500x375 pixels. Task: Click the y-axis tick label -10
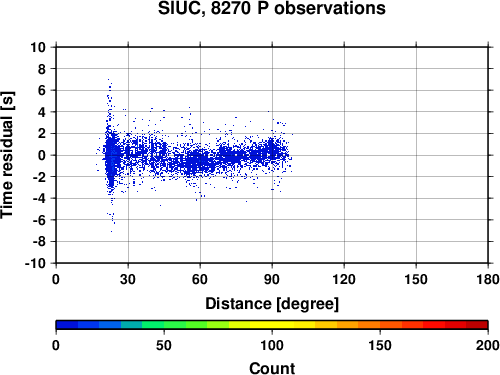[x=35, y=263]
